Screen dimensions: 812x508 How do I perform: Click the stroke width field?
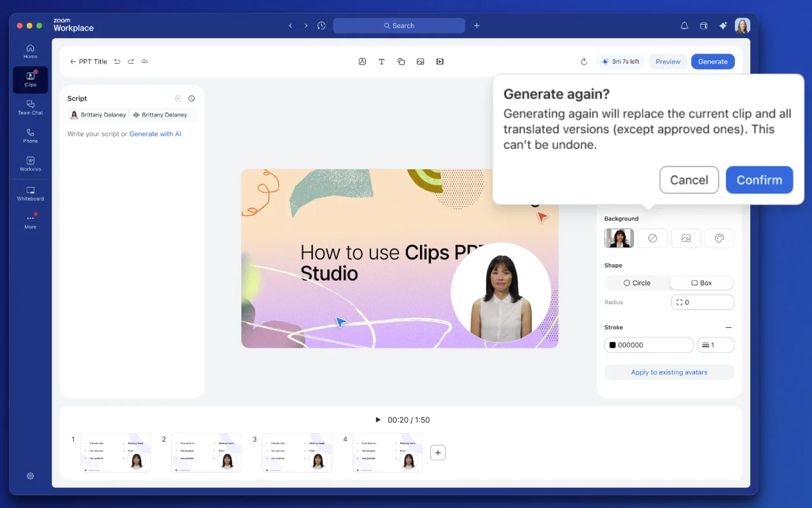coord(716,345)
